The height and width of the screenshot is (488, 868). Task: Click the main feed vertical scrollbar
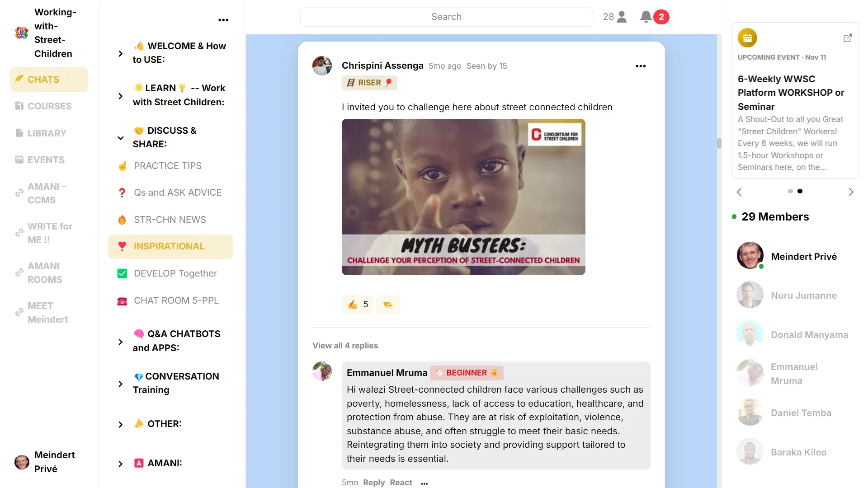tap(719, 144)
